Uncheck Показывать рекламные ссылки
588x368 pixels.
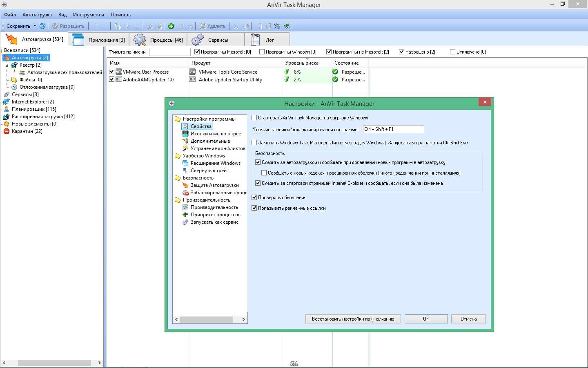click(254, 208)
